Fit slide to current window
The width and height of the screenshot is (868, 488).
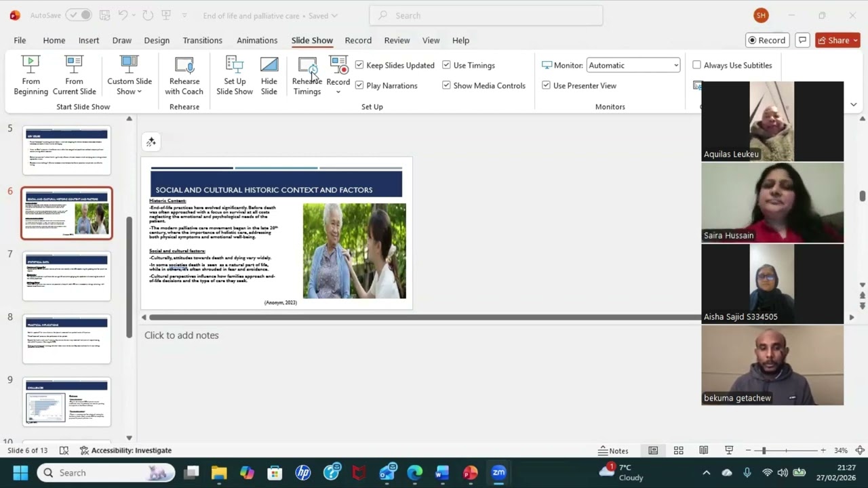pos(860,451)
